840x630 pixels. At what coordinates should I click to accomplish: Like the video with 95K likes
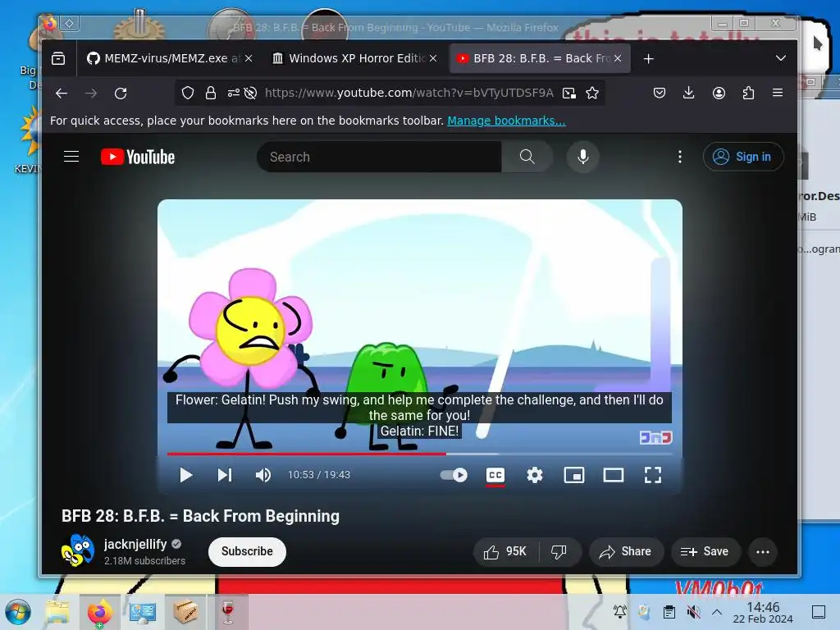tap(505, 552)
